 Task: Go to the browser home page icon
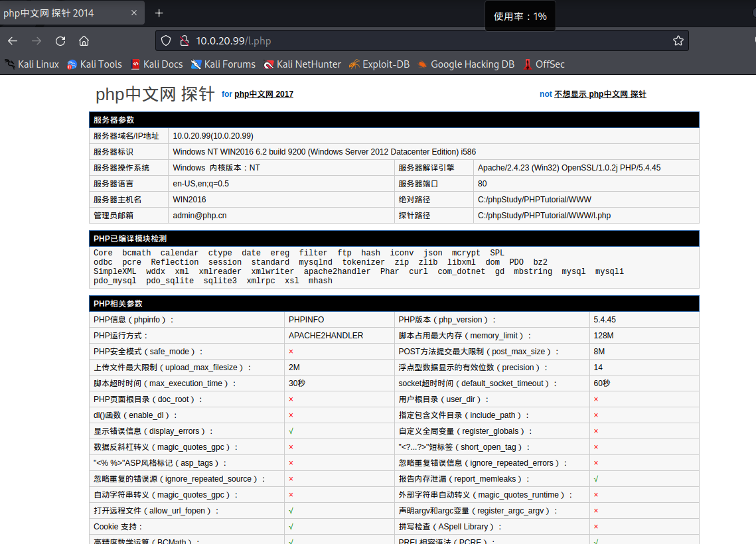pos(84,41)
